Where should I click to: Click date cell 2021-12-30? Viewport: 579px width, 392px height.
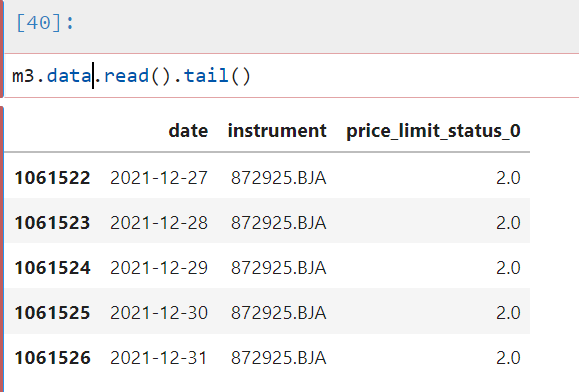tap(159, 313)
